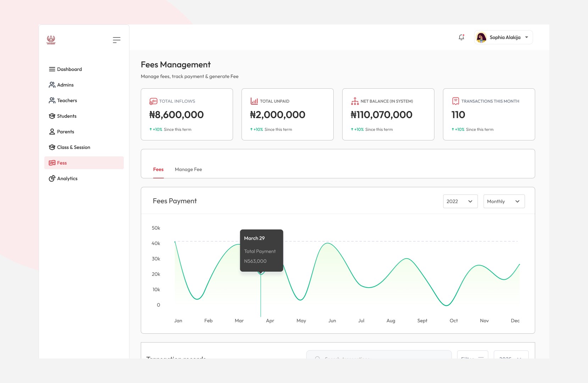This screenshot has height=383, width=588.
Task: Open Class & Session
Action: pos(84,147)
